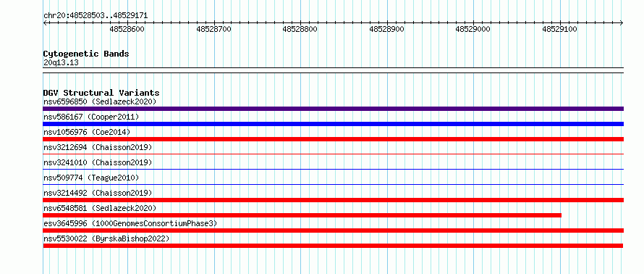Click ruler position 48528600
The image size is (644, 274).
(x=127, y=29)
